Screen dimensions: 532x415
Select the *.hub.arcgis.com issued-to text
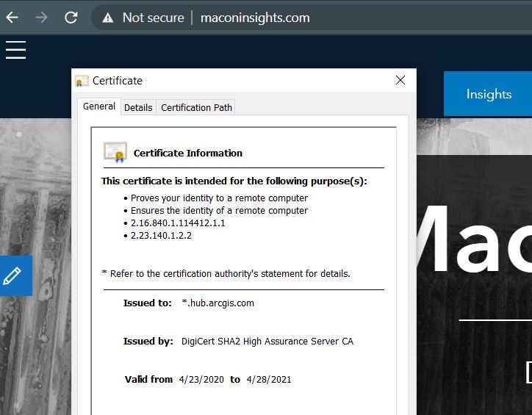[x=218, y=303]
